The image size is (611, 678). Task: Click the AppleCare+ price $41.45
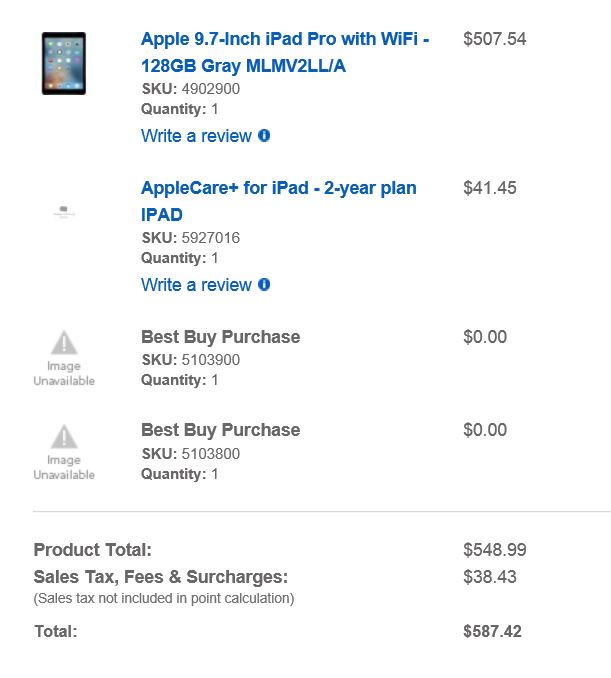pos(489,188)
